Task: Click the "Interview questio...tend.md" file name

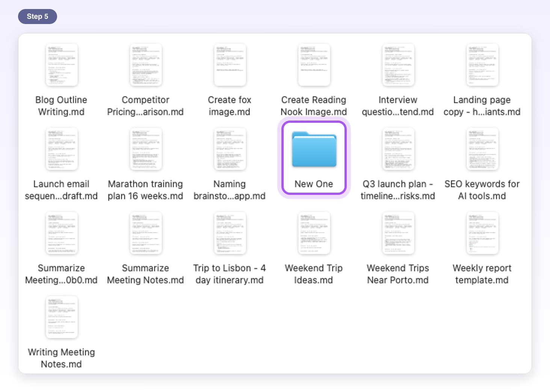Action: tap(398, 106)
